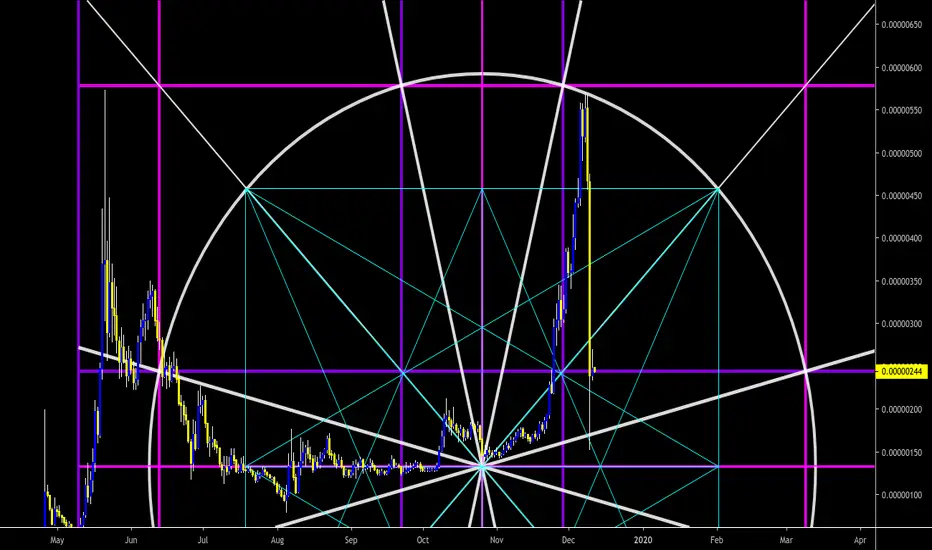
Task: Click the 0.00000500 price axis label
Action: [902, 153]
